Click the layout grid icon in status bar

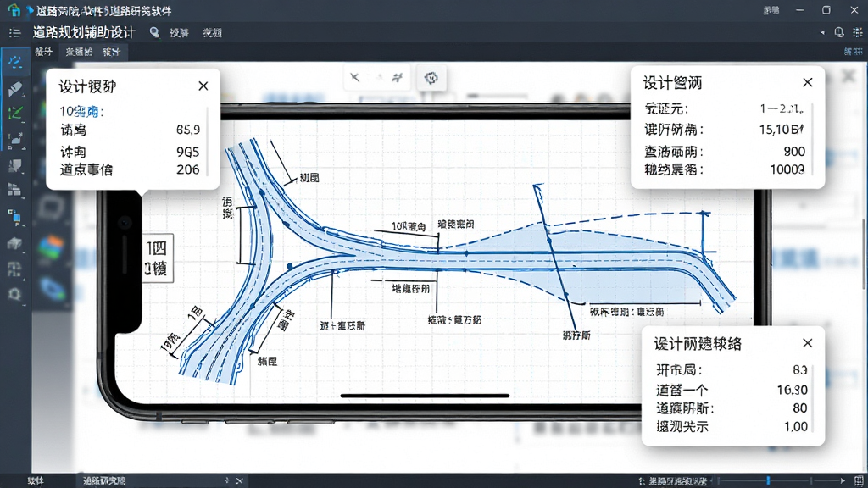(x=859, y=481)
